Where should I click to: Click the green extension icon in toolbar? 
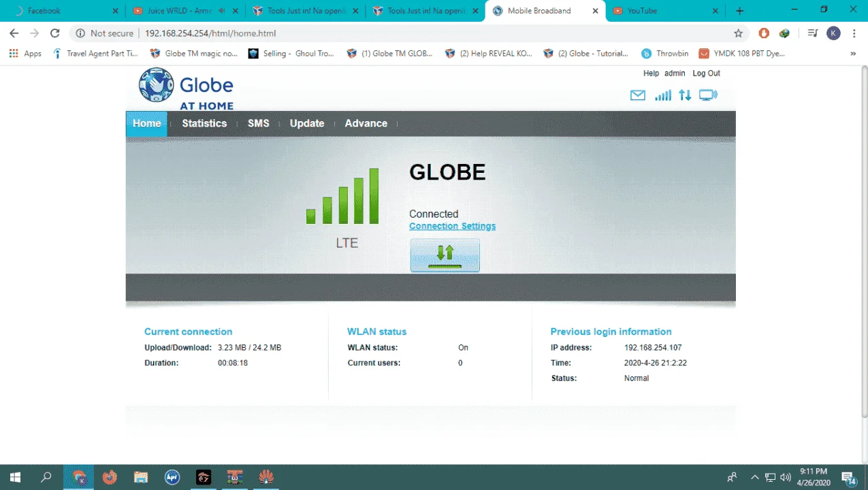(784, 33)
